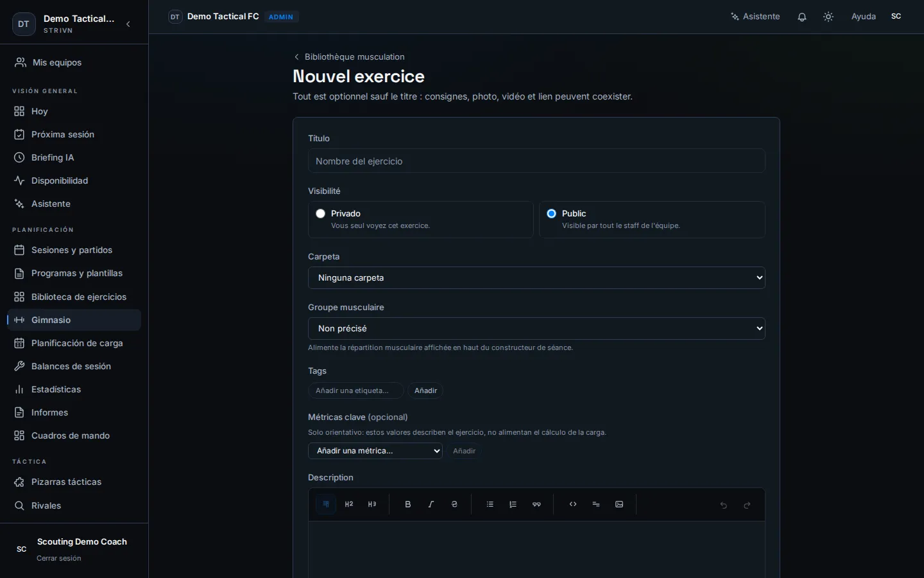Screen dimensions: 924x578
Task: Focus the Título exercise name field
Action: point(536,161)
